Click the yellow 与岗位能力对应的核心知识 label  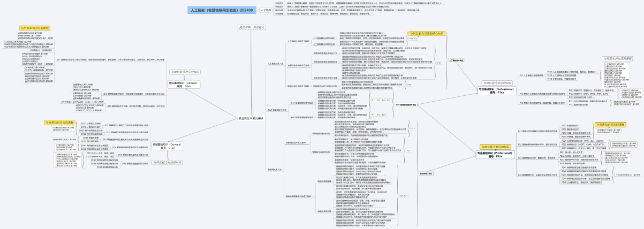[427, 33]
